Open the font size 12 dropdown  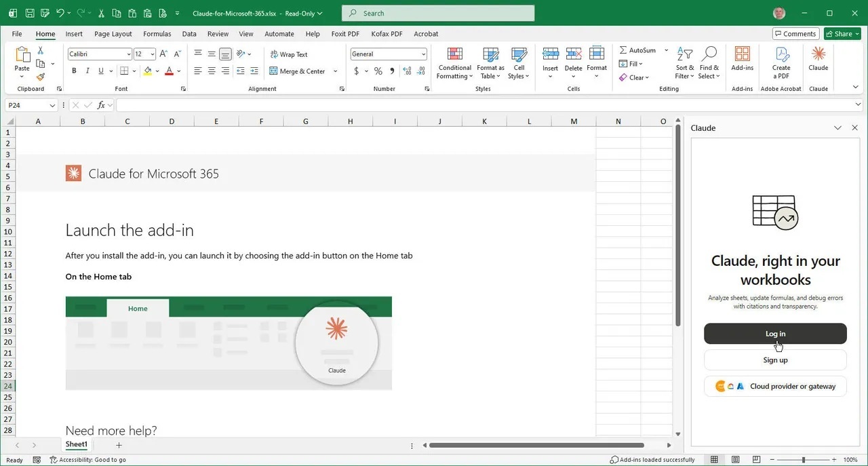[153, 54]
